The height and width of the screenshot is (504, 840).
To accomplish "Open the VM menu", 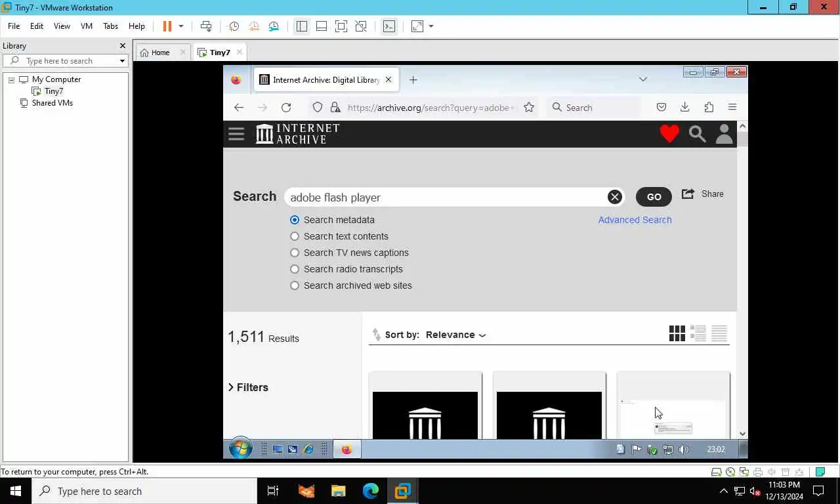I will (x=87, y=26).
